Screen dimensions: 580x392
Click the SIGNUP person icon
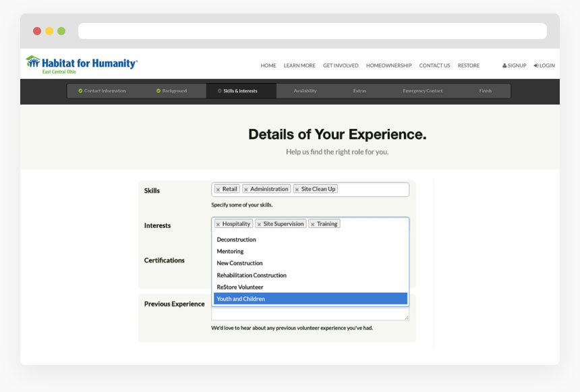point(504,65)
